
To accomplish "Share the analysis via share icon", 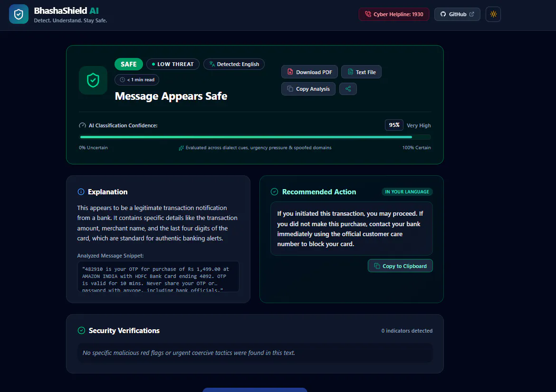I will coord(348,89).
